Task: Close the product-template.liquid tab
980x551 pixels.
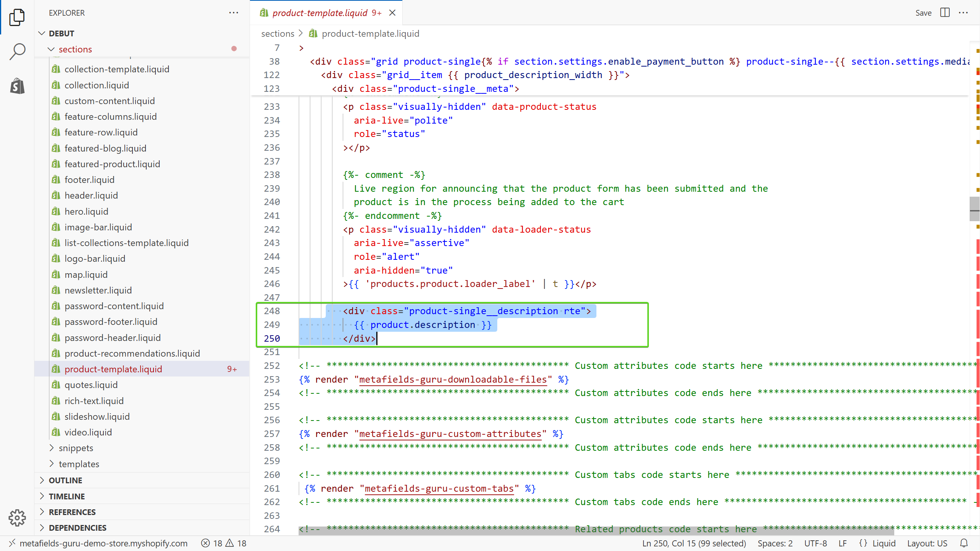Action: 392,13
